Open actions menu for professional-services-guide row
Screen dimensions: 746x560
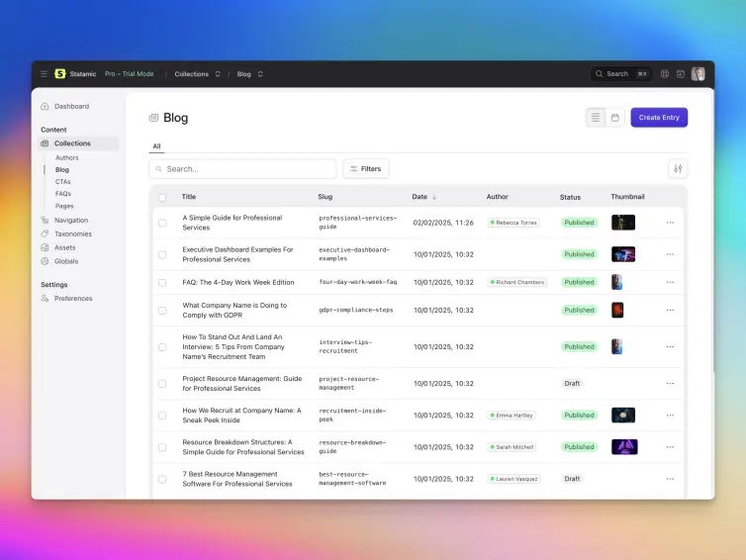(x=670, y=223)
